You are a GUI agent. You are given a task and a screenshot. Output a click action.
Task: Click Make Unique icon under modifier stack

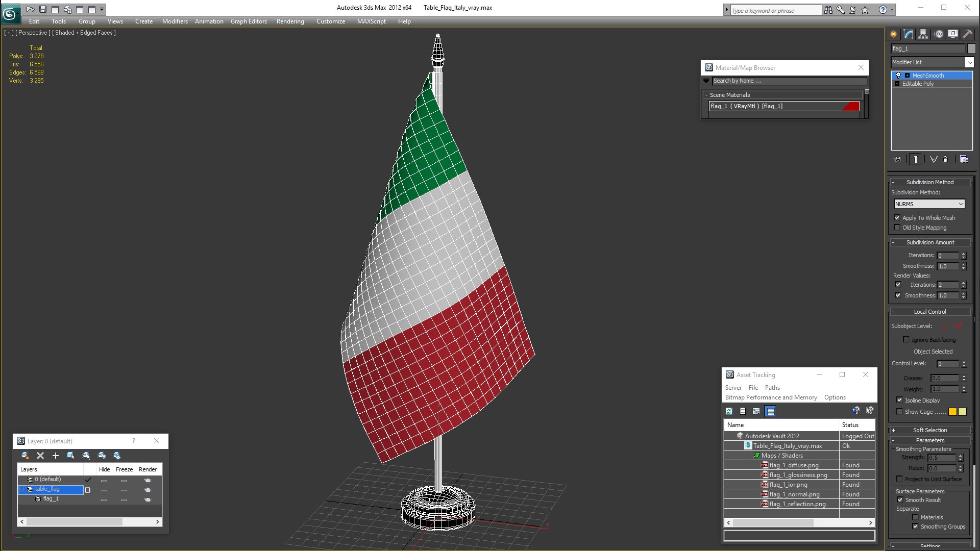coord(934,159)
